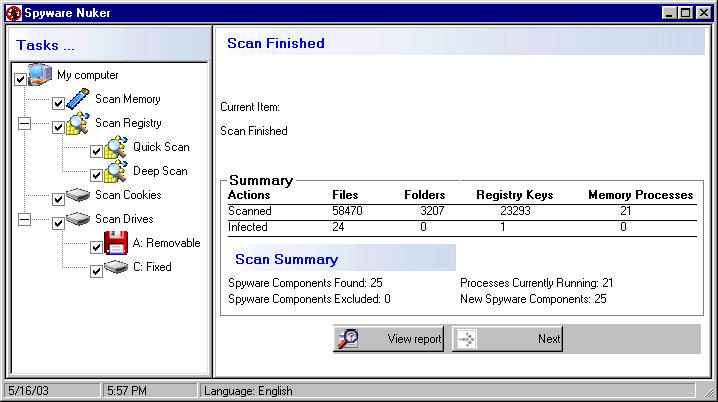Image resolution: width=718 pixels, height=402 pixels.
Task: Close the Spyware Nuker window
Action: [704, 13]
